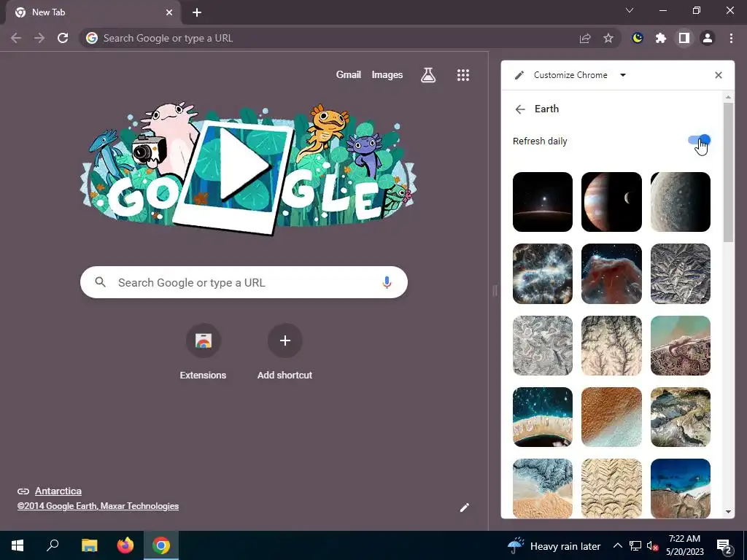Select the dark sunrise horizon background thumbnail

coord(543,202)
